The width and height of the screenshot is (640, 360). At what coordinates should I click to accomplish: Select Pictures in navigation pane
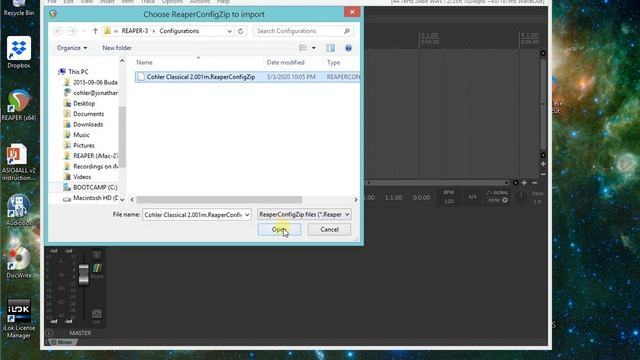79,146
